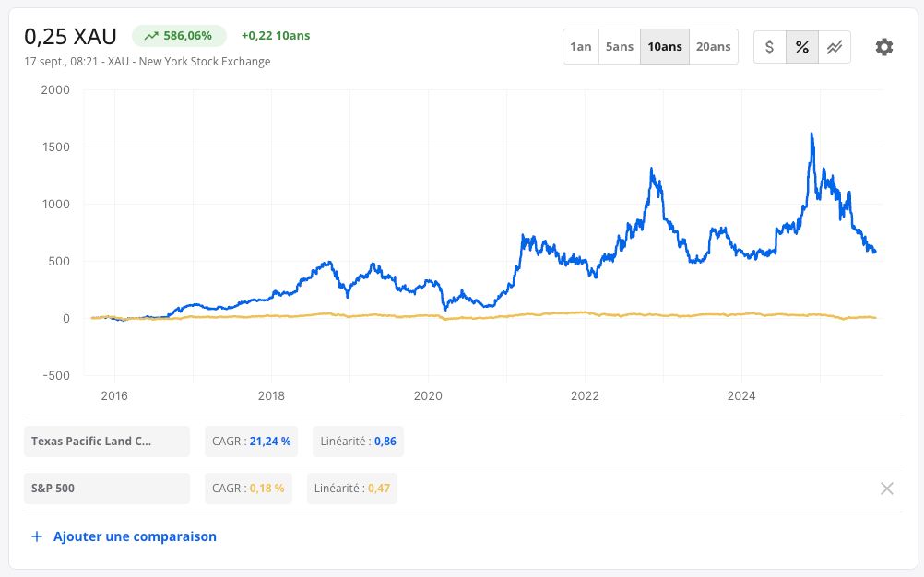Click the green upward trend arrow icon
This screenshot has height=577, width=924.
[151, 36]
